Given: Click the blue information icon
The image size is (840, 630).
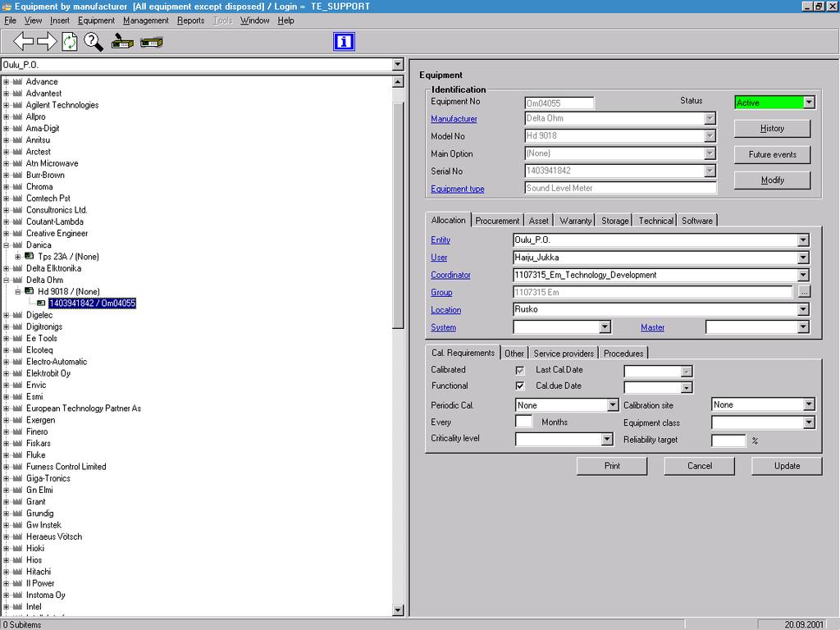Looking at the screenshot, I should pos(344,41).
